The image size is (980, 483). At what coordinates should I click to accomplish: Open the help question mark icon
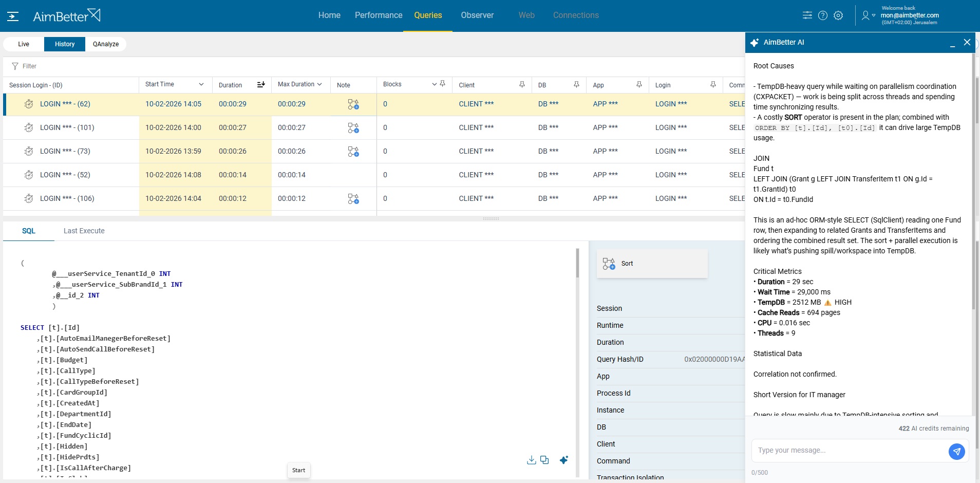coord(823,15)
